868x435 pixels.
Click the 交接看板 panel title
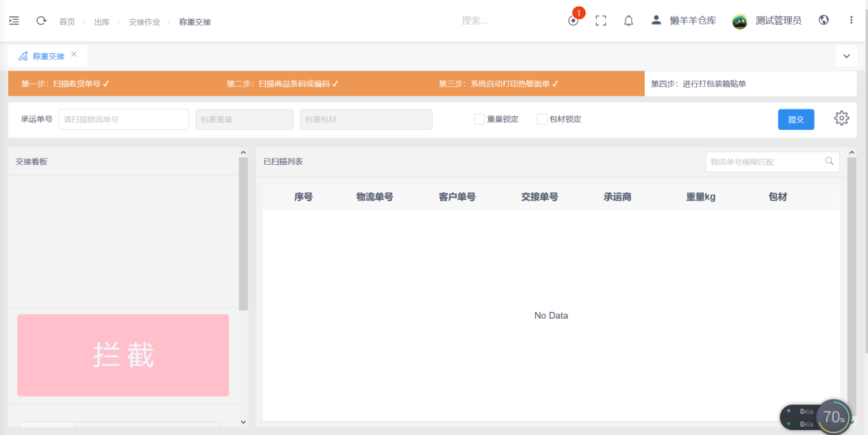coord(31,162)
